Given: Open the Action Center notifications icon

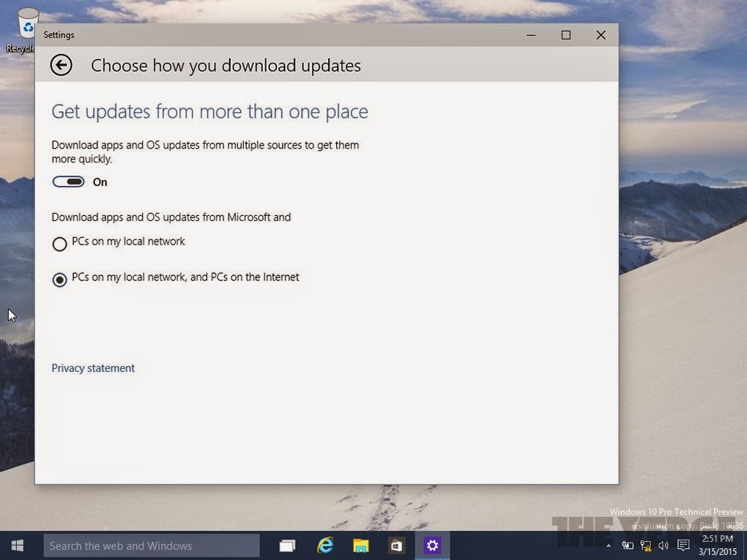Looking at the screenshot, I should coord(683,545).
